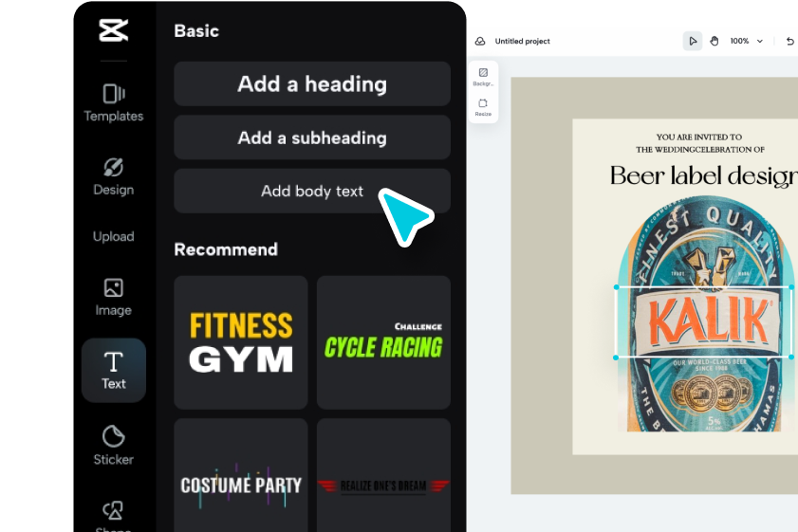This screenshot has height=532, width=798.
Task: Select the Beer label design title text
Action: [703, 176]
